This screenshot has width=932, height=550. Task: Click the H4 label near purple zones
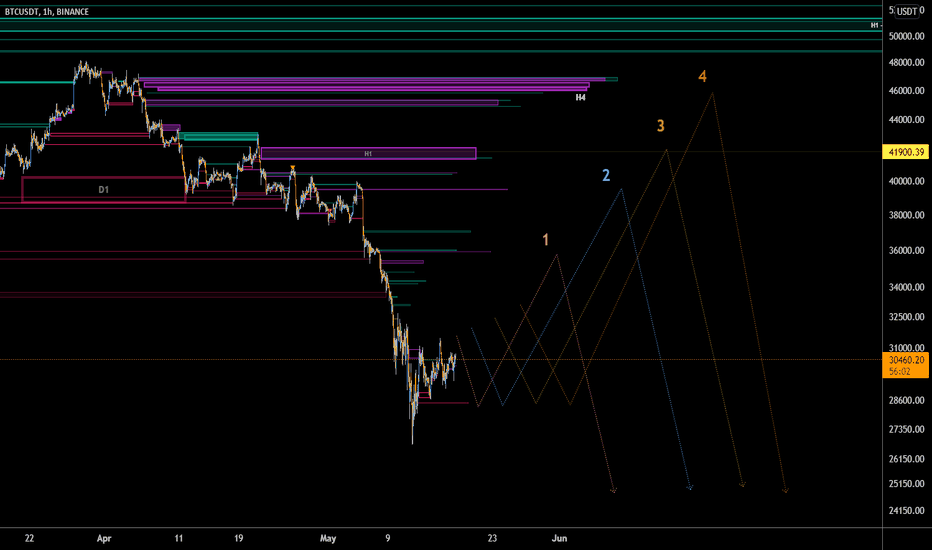click(581, 98)
